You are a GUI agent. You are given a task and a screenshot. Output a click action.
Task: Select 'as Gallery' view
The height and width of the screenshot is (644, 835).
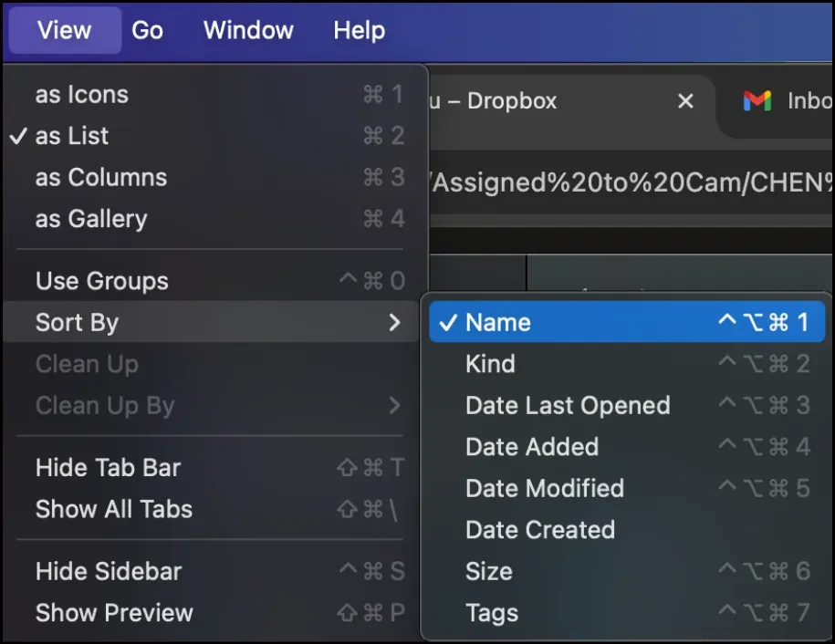[x=90, y=219]
